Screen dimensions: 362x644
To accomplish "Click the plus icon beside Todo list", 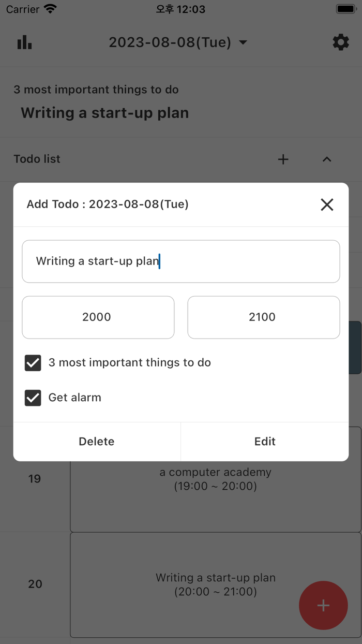I will point(283,159).
